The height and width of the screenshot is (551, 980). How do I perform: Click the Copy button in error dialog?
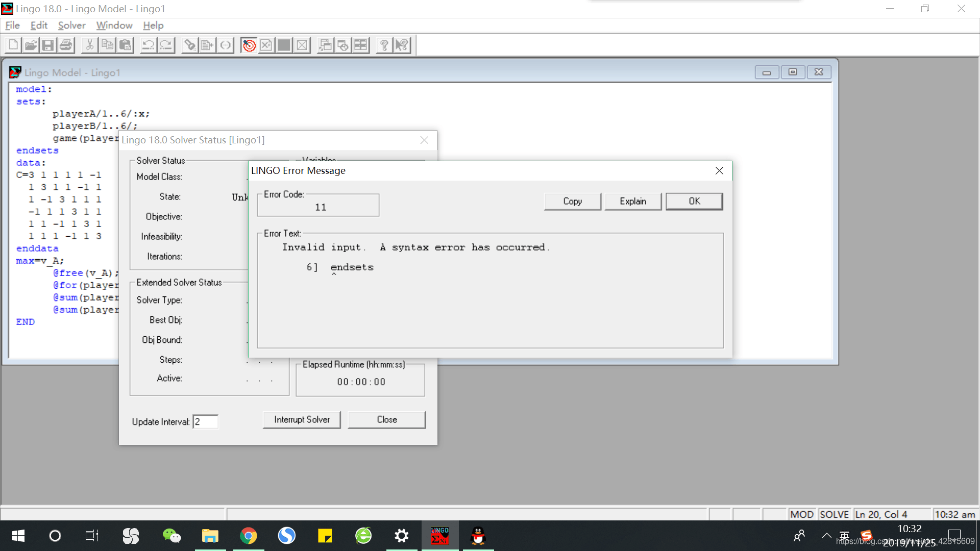(x=572, y=201)
